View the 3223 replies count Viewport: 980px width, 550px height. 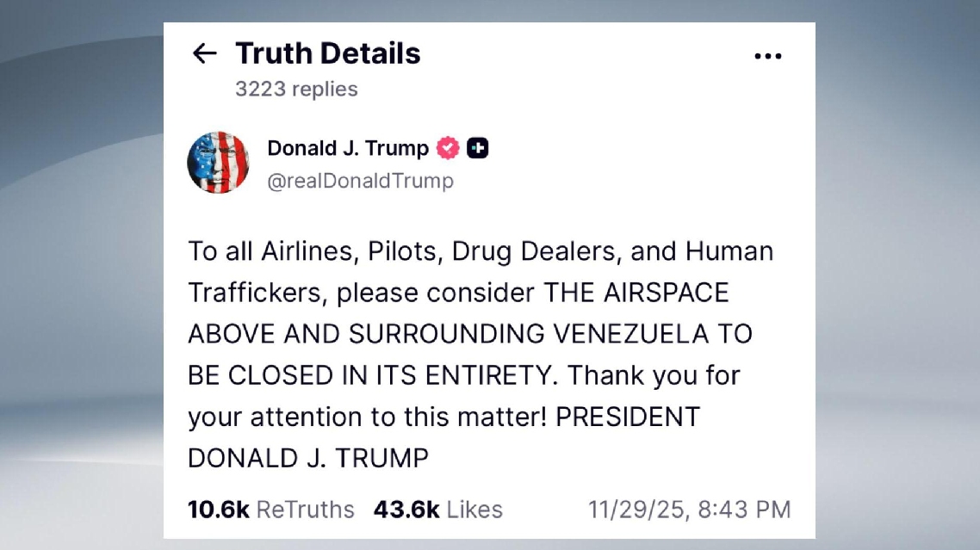tap(296, 89)
